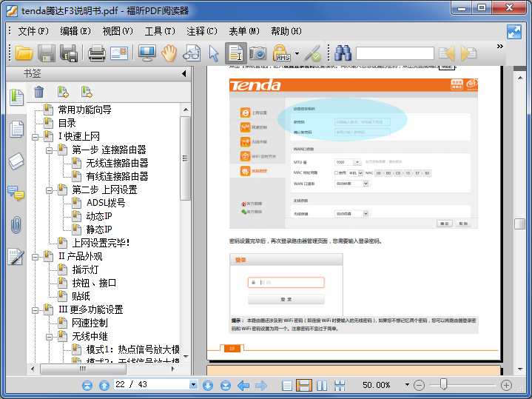This screenshot has width=532, height=399.
Task: Go to the 网速控制 bookmark
Action: point(90,323)
